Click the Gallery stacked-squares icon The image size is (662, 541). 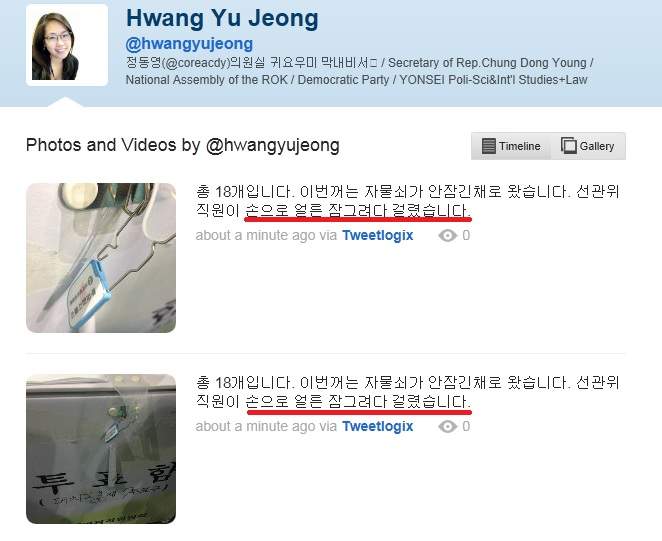(x=569, y=145)
